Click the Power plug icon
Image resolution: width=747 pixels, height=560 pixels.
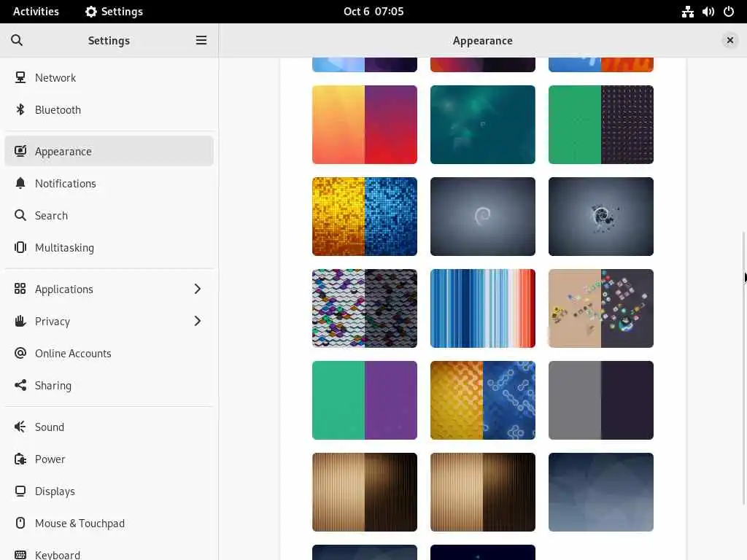[x=20, y=459]
